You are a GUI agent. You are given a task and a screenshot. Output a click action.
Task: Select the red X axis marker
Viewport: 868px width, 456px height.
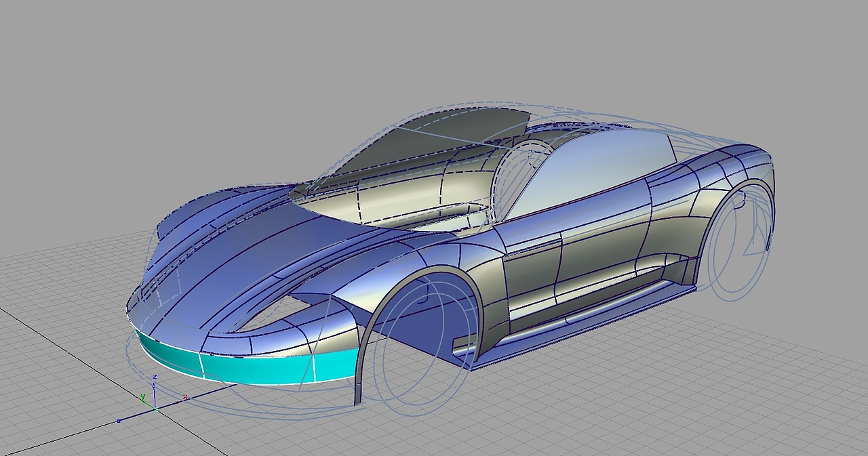coord(184,397)
